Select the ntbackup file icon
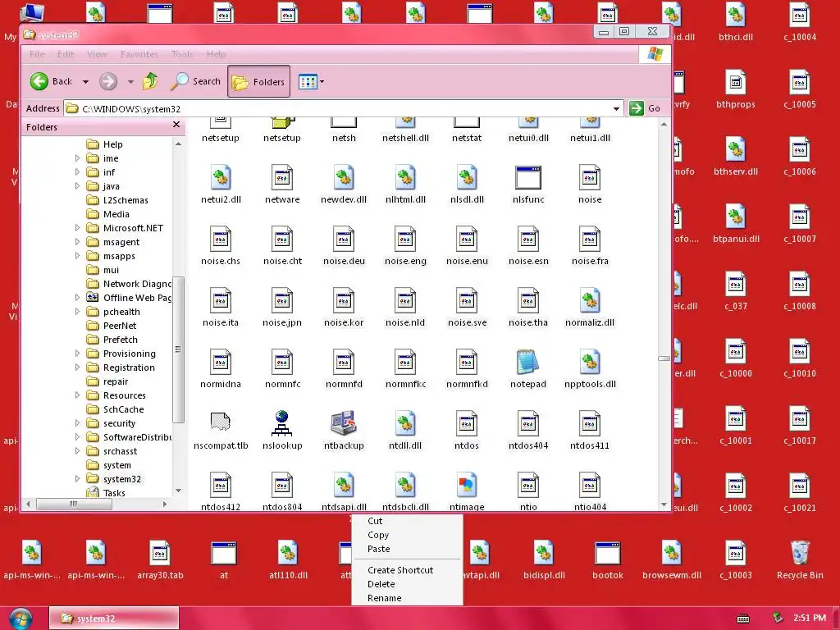The height and width of the screenshot is (630, 840). pos(344,423)
